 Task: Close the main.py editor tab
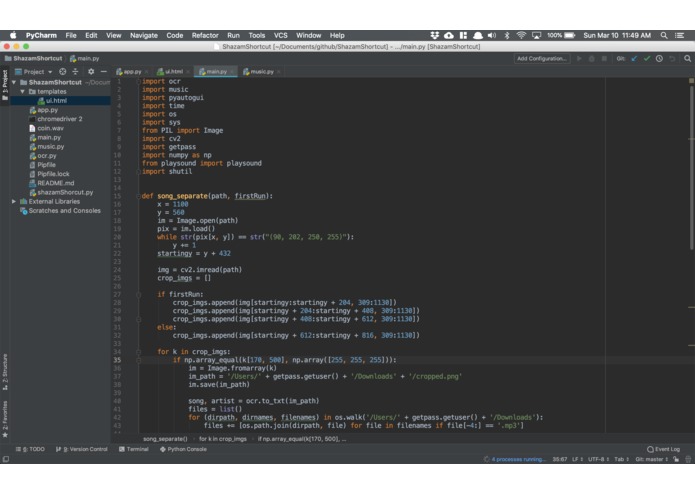pyautogui.click(x=232, y=72)
